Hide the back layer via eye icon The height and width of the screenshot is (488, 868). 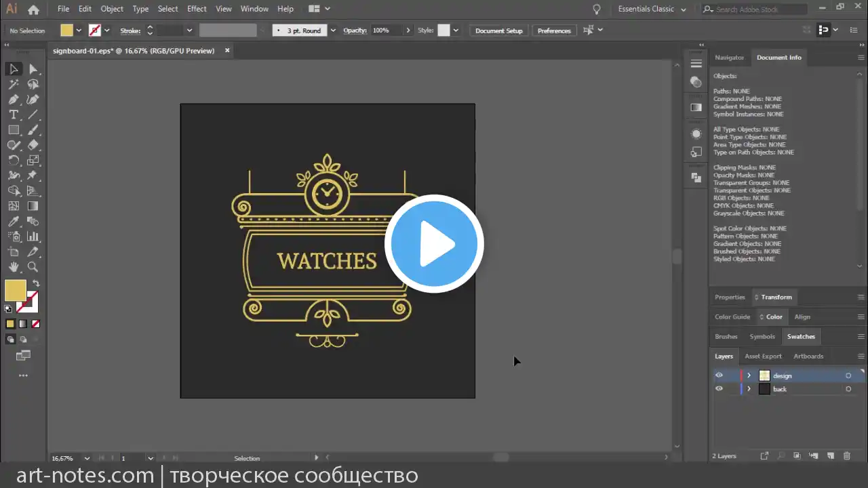(x=719, y=389)
